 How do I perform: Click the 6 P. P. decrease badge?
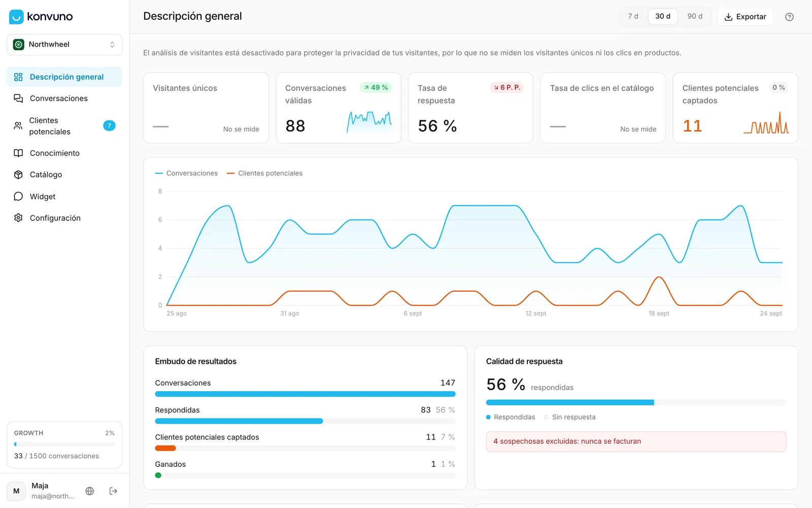506,87
